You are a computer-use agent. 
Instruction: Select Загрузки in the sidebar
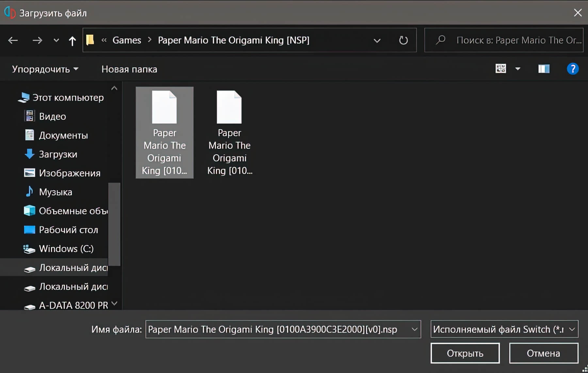point(58,154)
